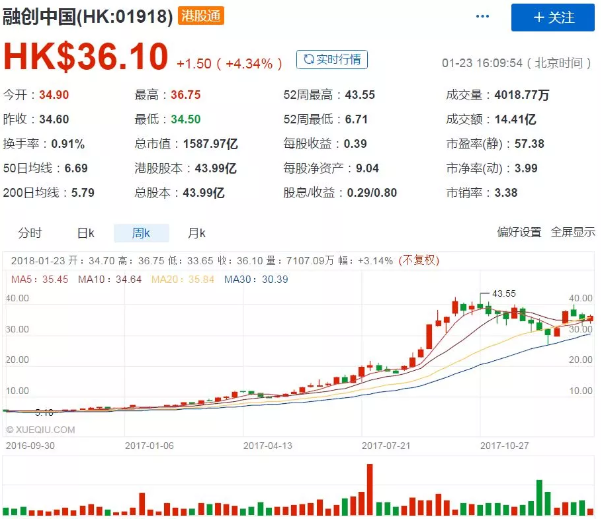Select the 周k chart tab
This screenshot has width=601, height=519.
click(141, 233)
